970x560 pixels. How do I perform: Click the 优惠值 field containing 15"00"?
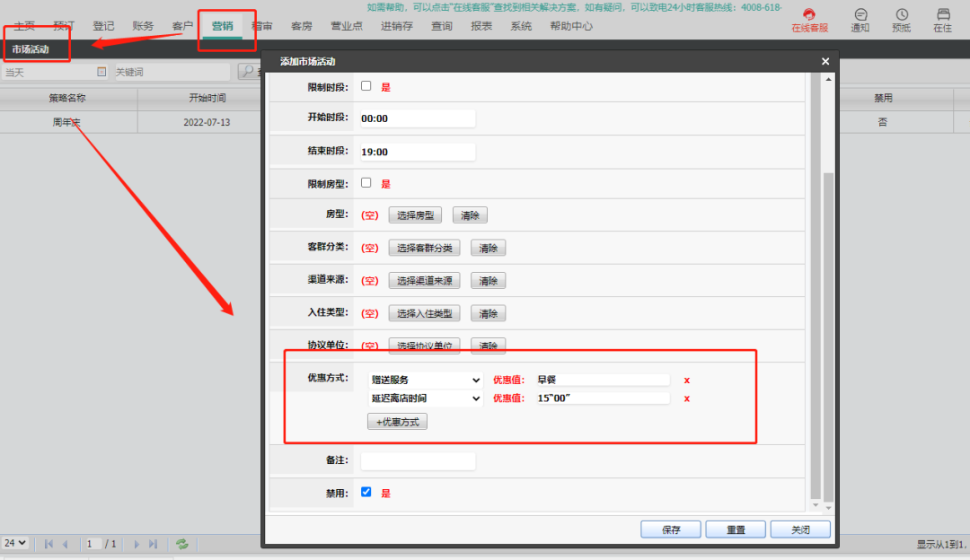click(603, 398)
